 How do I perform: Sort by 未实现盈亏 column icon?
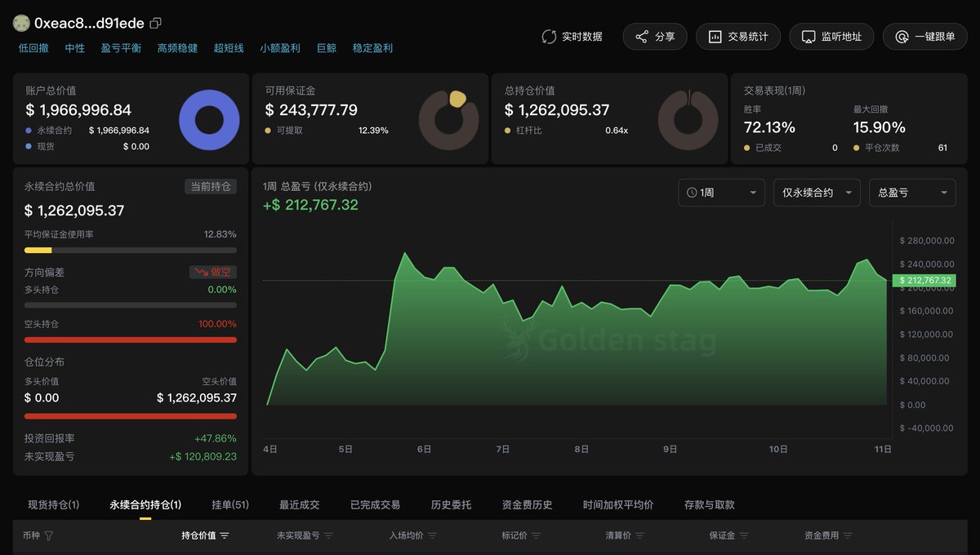tap(328, 536)
